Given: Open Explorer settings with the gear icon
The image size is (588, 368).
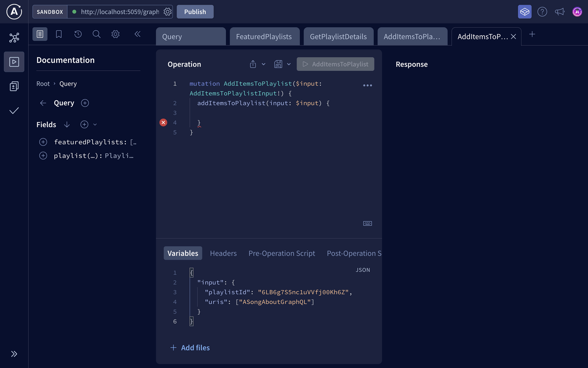Looking at the screenshot, I should pos(115,34).
